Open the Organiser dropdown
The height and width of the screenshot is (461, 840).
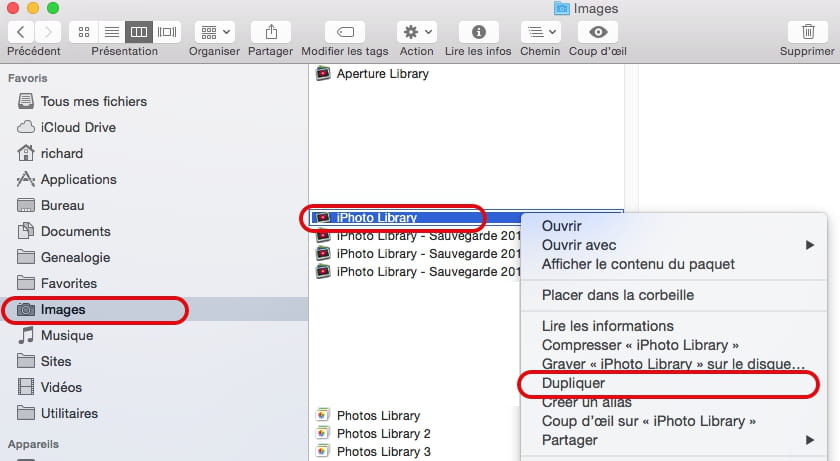click(x=214, y=32)
